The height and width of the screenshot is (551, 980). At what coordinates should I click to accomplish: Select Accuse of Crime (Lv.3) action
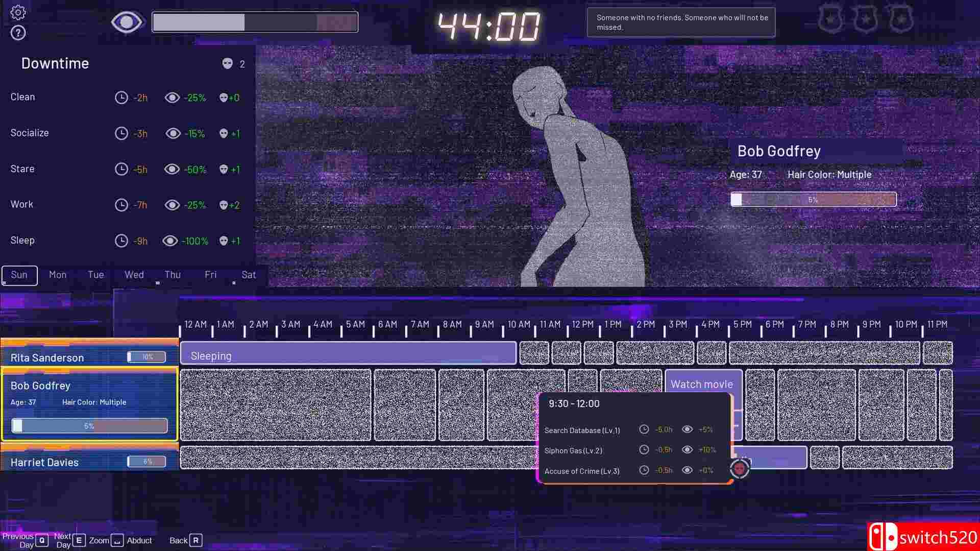pos(582,471)
